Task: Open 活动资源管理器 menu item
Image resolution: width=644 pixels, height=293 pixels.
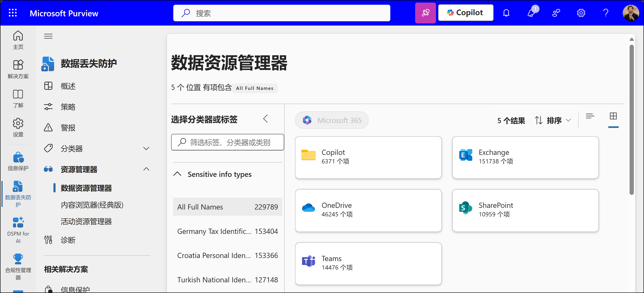Action: coord(86,222)
